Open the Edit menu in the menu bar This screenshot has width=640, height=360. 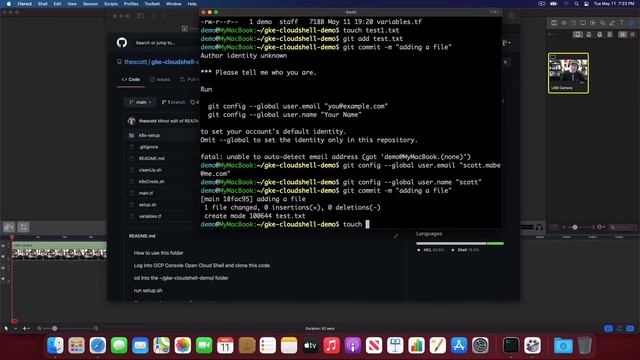pyautogui.click(x=57, y=4)
